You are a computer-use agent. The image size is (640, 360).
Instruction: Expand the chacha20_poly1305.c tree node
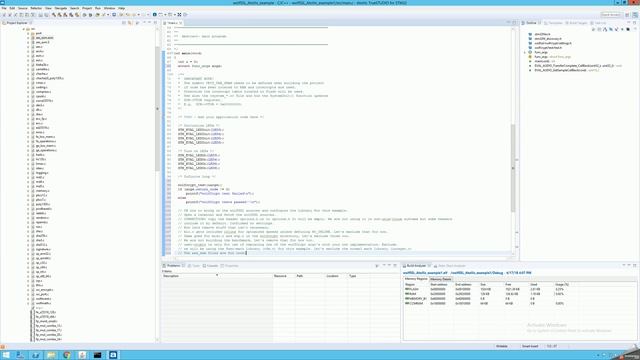[28, 78]
